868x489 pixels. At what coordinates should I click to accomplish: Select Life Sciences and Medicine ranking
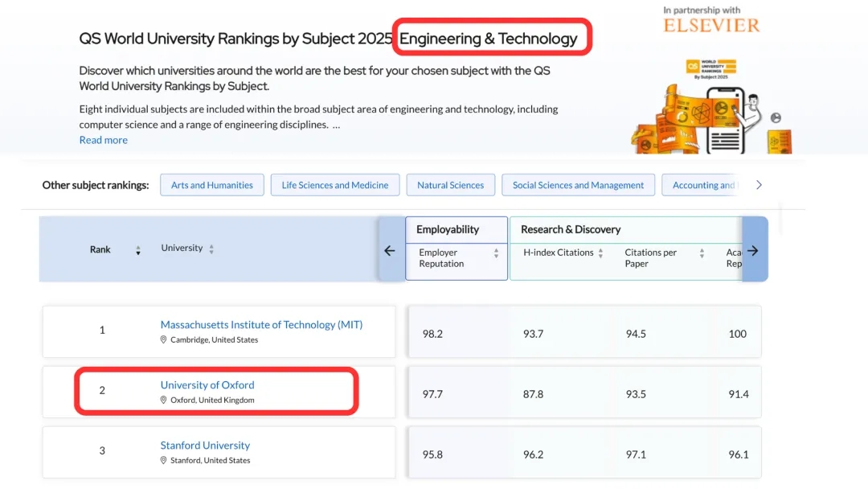[x=334, y=185]
